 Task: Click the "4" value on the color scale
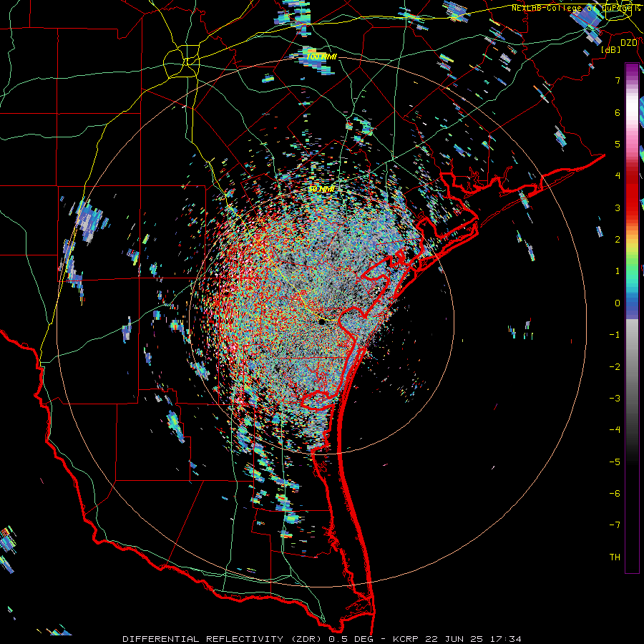click(x=618, y=176)
